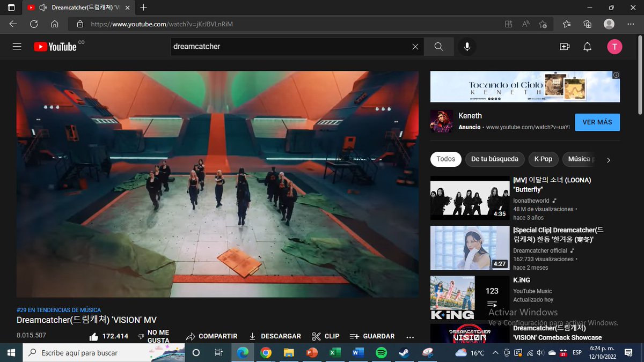This screenshot has width=644, height=362.
Task: Open the [Special Clip] Dreamcatcher title
Action: pos(558,234)
